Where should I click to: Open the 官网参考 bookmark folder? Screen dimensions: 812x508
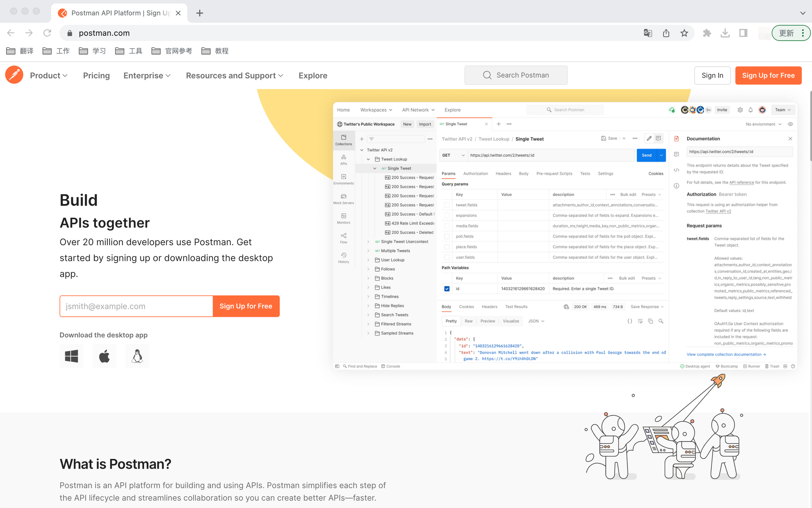pyautogui.click(x=172, y=51)
